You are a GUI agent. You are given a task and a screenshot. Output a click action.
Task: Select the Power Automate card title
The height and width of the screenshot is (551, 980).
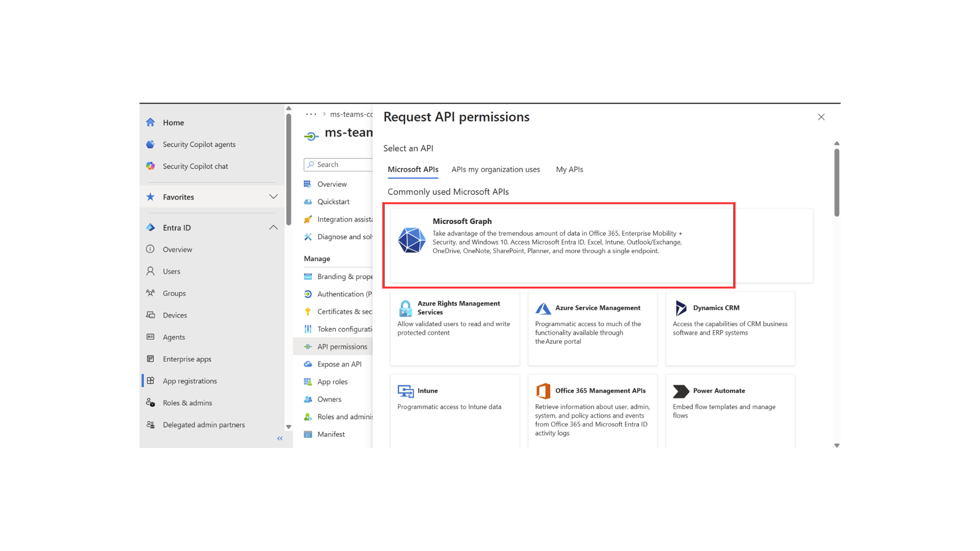719,391
